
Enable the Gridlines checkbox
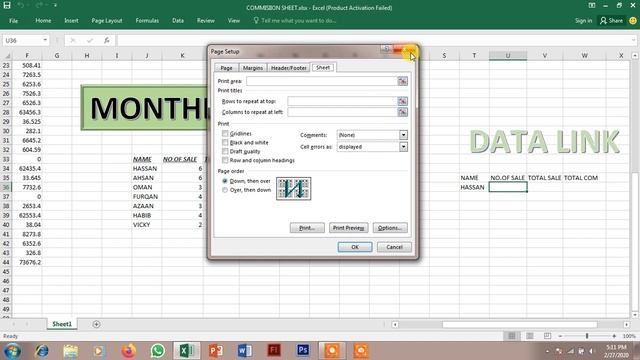coord(225,133)
